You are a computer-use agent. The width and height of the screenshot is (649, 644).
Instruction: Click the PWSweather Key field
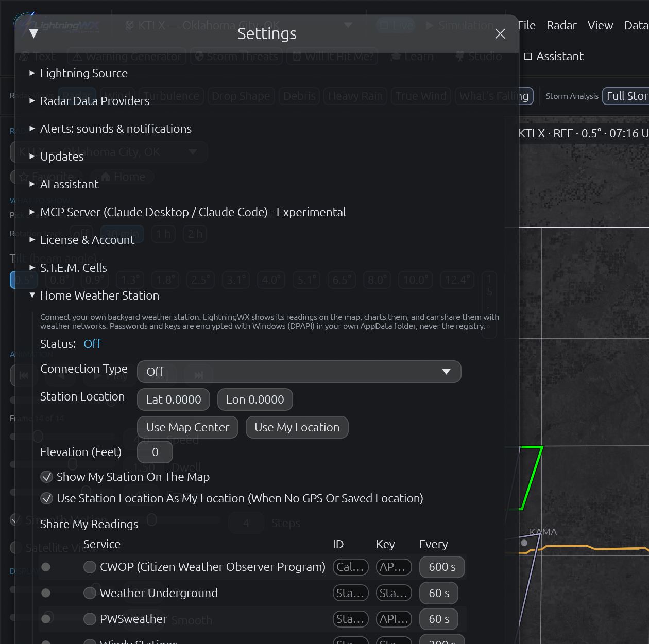tap(394, 619)
